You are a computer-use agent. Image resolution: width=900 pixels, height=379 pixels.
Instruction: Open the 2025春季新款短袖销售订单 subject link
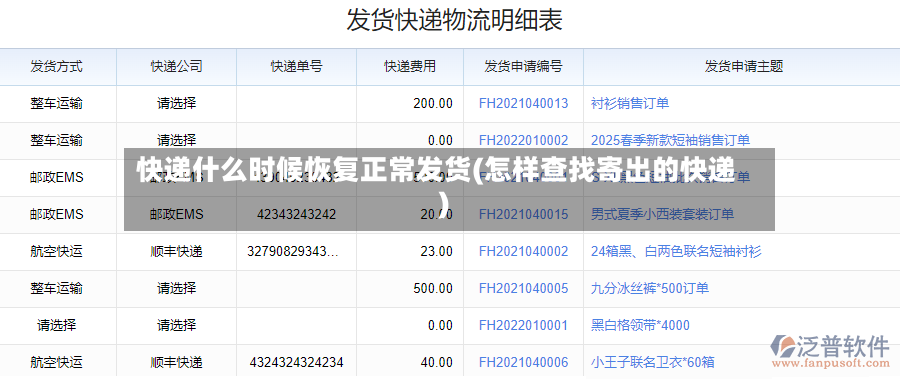(670, 140)
